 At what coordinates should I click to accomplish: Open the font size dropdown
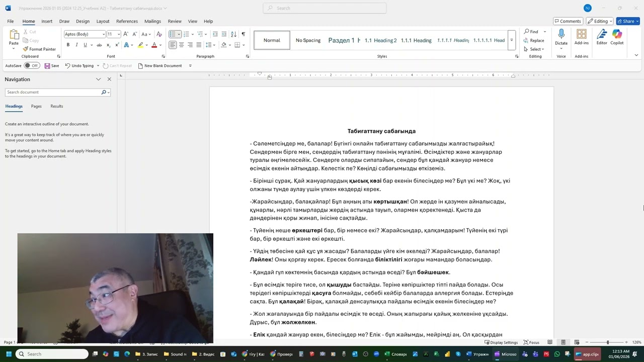click(x=119, y=34)
